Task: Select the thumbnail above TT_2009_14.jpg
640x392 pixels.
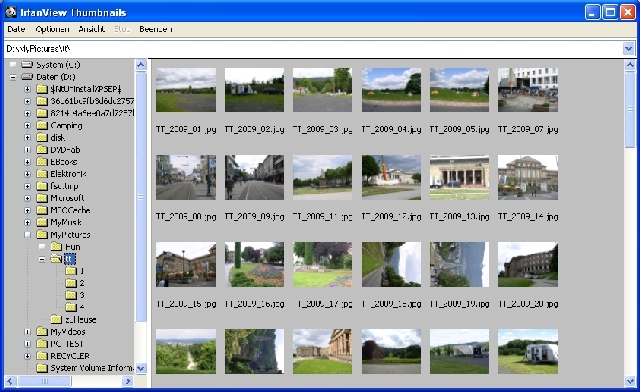Action: tap(528, 177)
